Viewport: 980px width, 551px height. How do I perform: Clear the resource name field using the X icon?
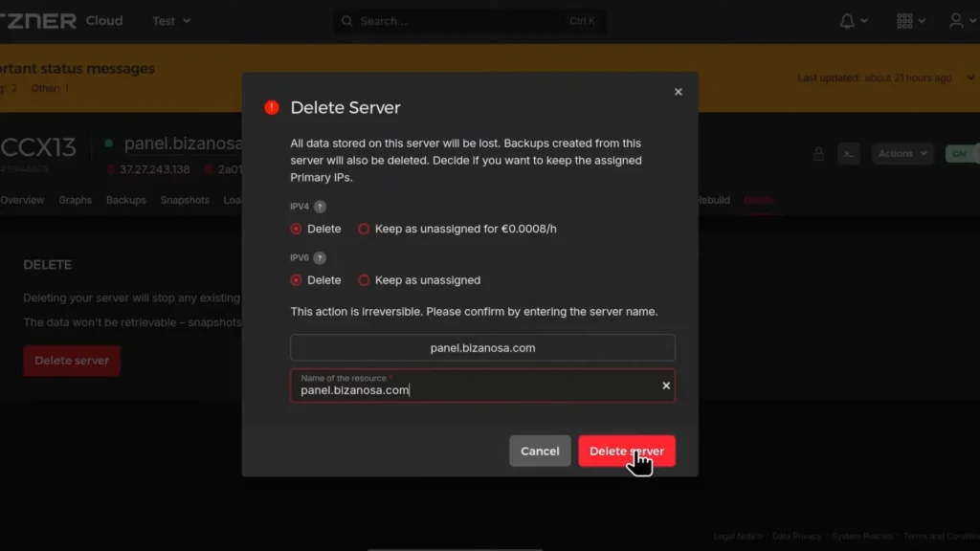[665, 386]
